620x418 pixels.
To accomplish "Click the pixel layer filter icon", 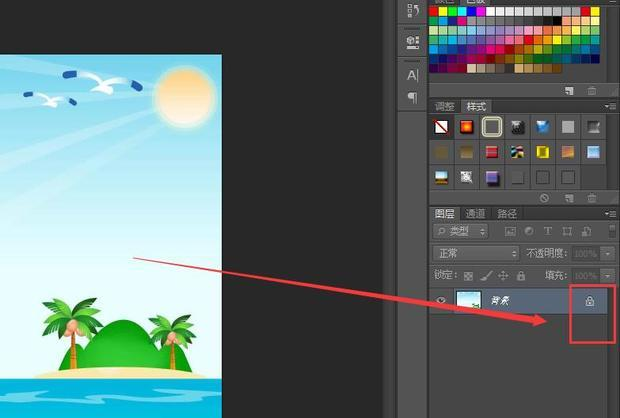I will pyautogui.click(x=510, y=231).
